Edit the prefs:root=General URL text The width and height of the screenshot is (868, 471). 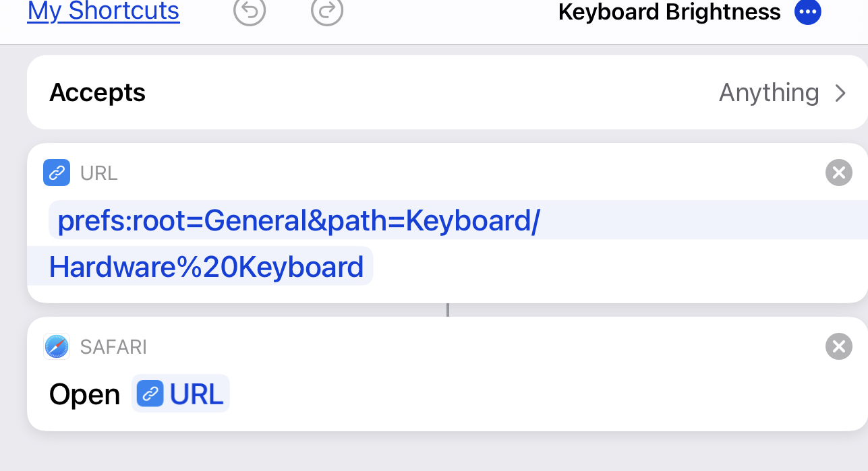point(299,220)
